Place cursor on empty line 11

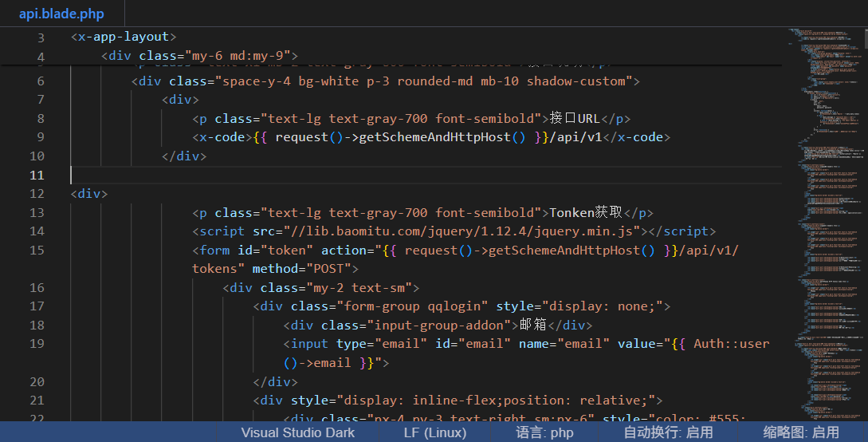(319, 175)
